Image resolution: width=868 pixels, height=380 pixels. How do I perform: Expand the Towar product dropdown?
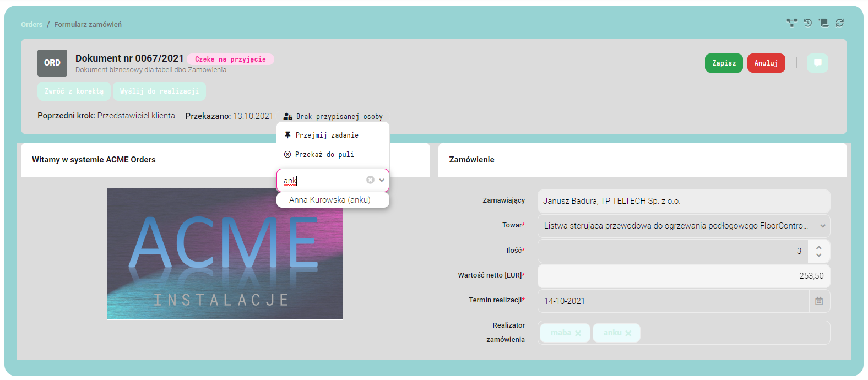(822, 226)
